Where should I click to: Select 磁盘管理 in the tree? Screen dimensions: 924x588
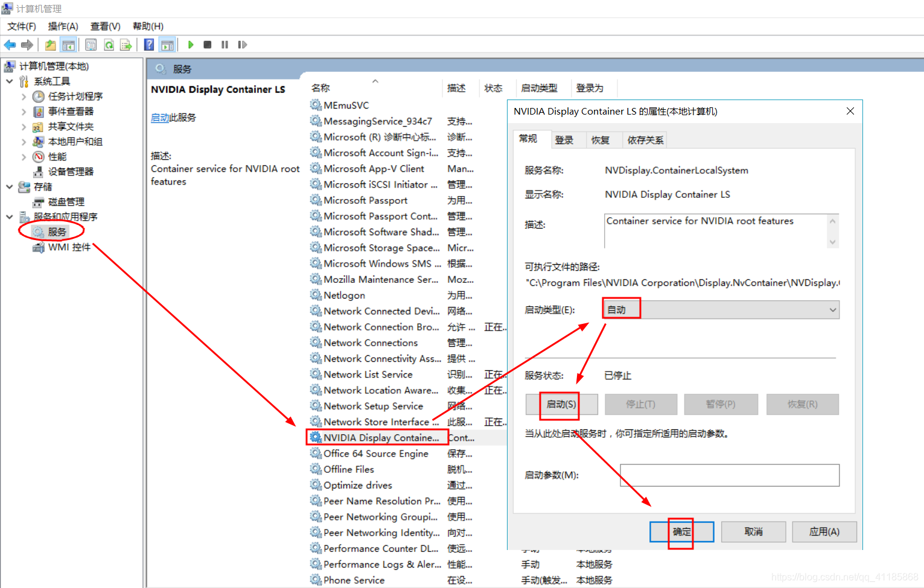point(66,202)
